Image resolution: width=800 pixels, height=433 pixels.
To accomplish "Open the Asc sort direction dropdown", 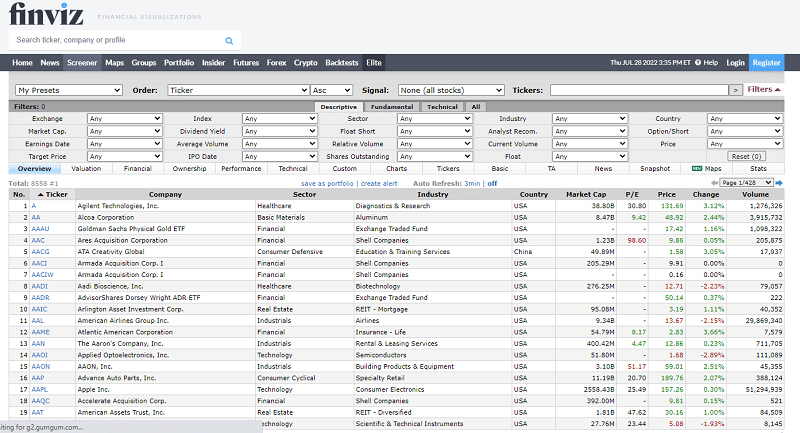I will click(332, 90).
